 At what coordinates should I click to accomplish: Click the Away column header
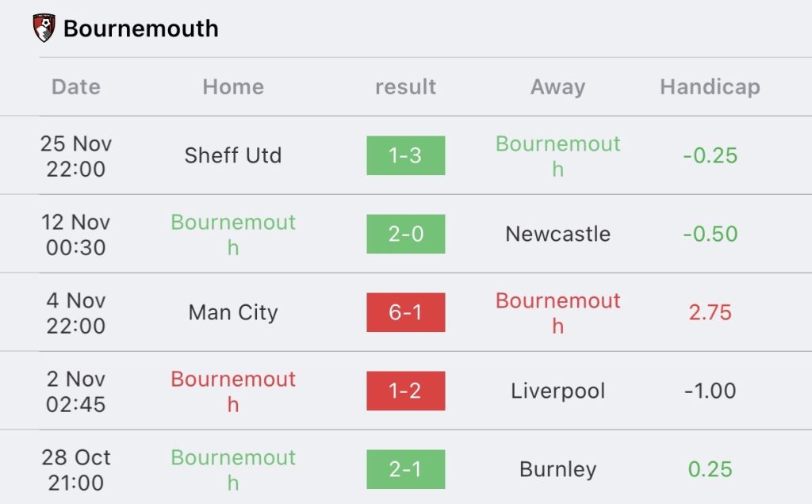[x=557, y=87]
